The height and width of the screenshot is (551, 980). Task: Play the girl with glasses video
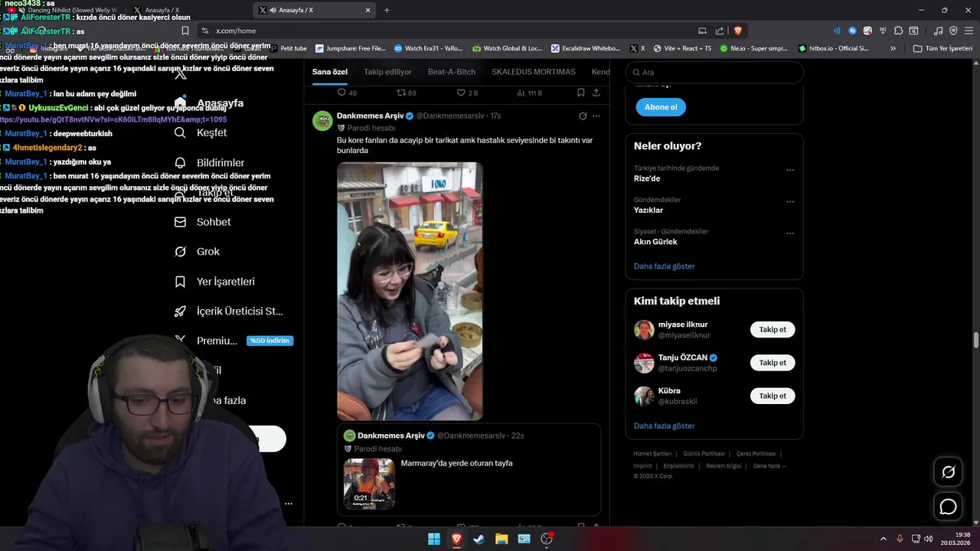[410, 291]
